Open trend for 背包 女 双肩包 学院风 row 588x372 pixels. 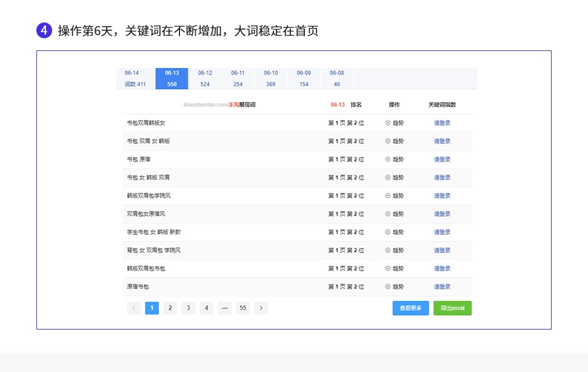[x=394, y=251]
